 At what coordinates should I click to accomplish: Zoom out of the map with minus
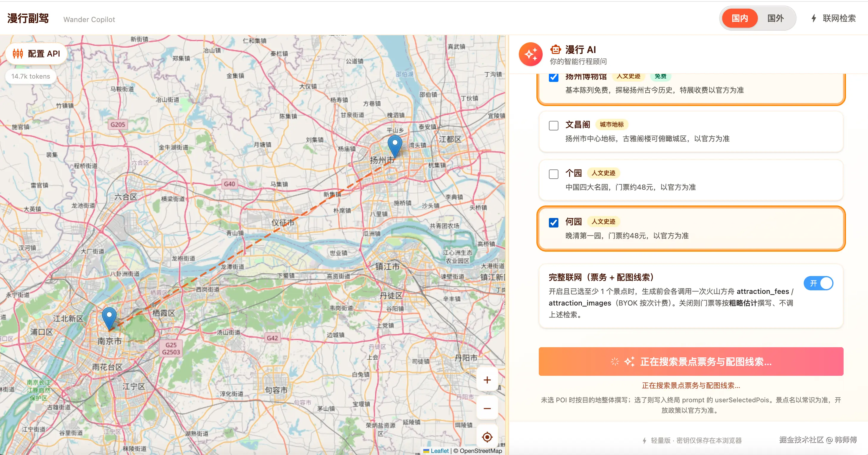coord(487,409)
